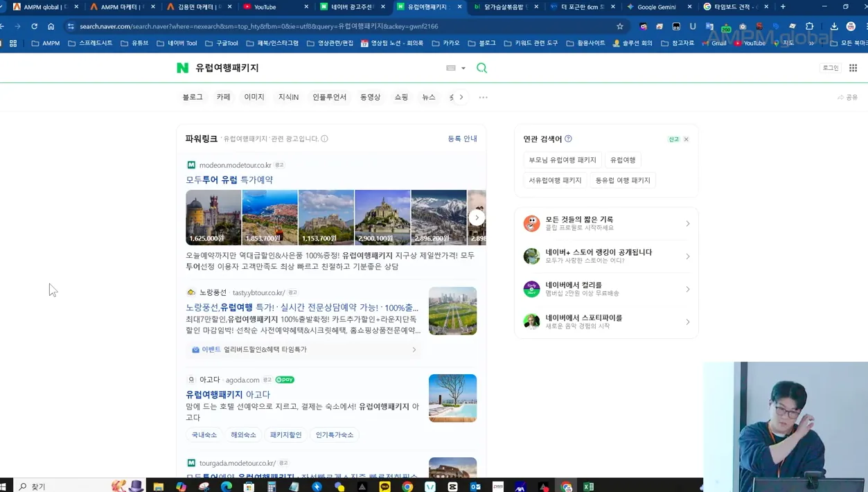Open the 네이버에서 스포티파이를 chevron
This screenshot has height=492, width=868.
click(687, 322)
